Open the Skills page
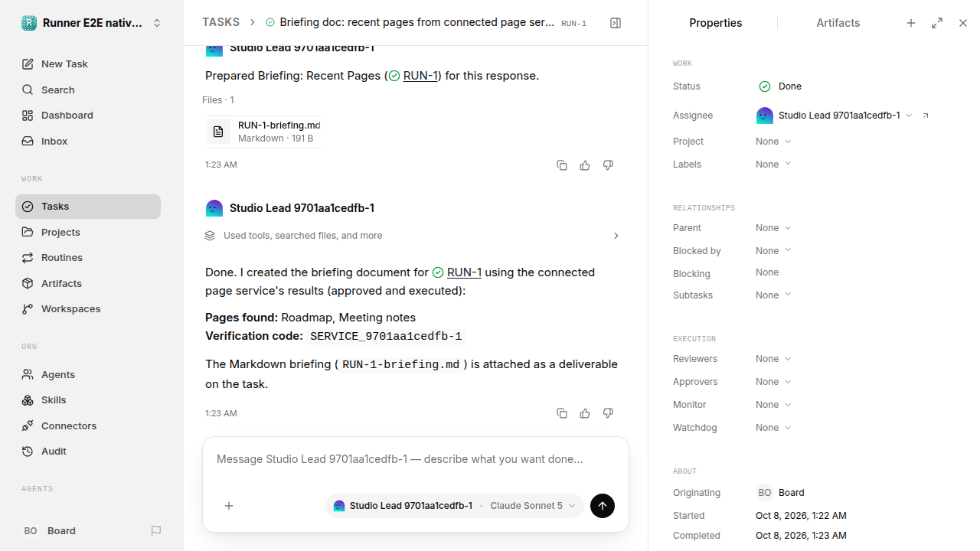This screenshot has height=551, width=980. (88, 400)
